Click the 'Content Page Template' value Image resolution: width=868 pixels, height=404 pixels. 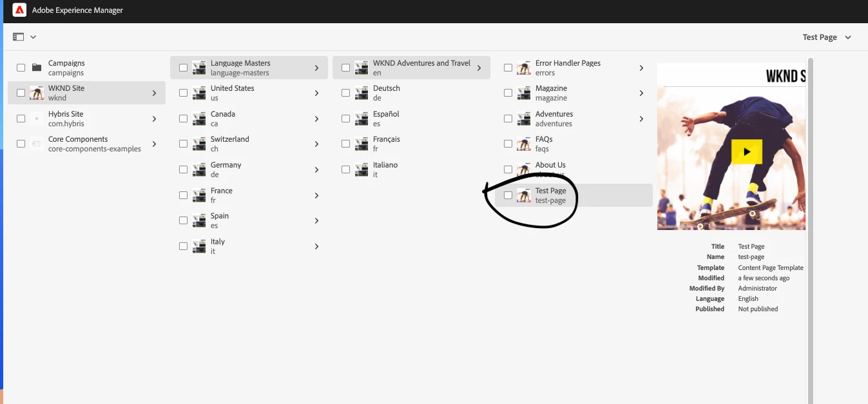point(771,267)
